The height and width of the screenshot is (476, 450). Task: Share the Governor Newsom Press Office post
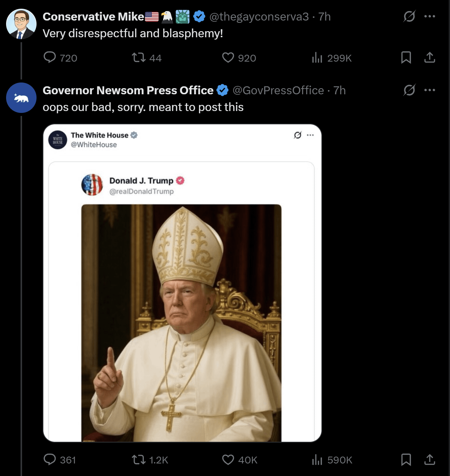point(429,460)
